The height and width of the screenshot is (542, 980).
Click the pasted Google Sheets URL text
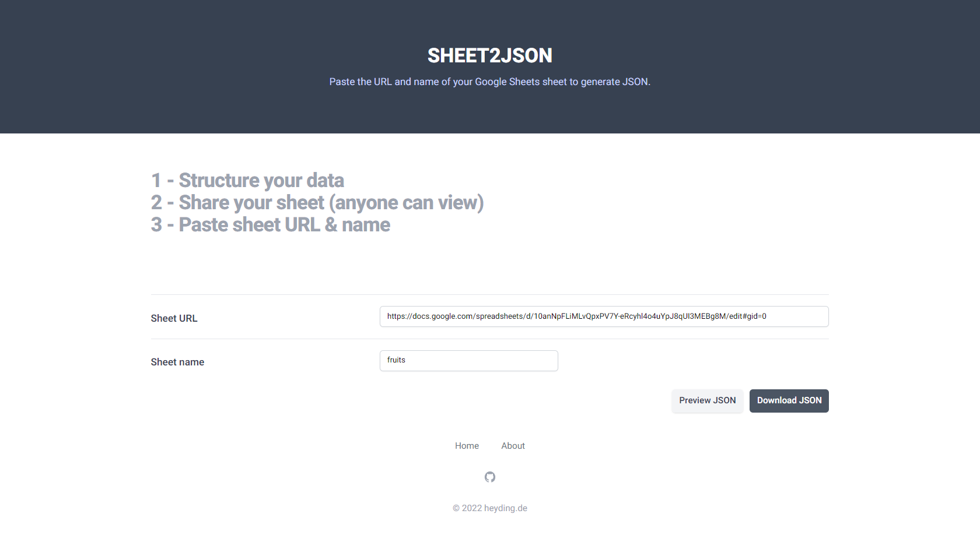[577, 316]
